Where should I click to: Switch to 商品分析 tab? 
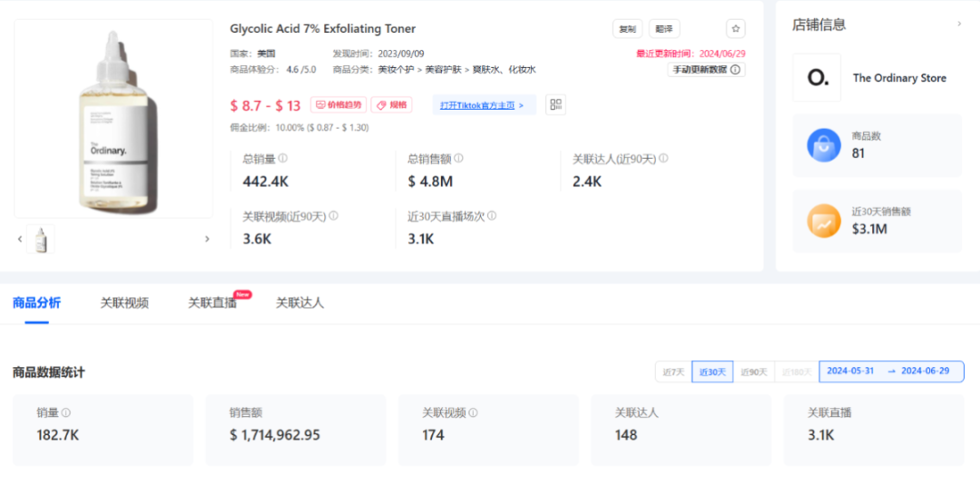(37, 303)
